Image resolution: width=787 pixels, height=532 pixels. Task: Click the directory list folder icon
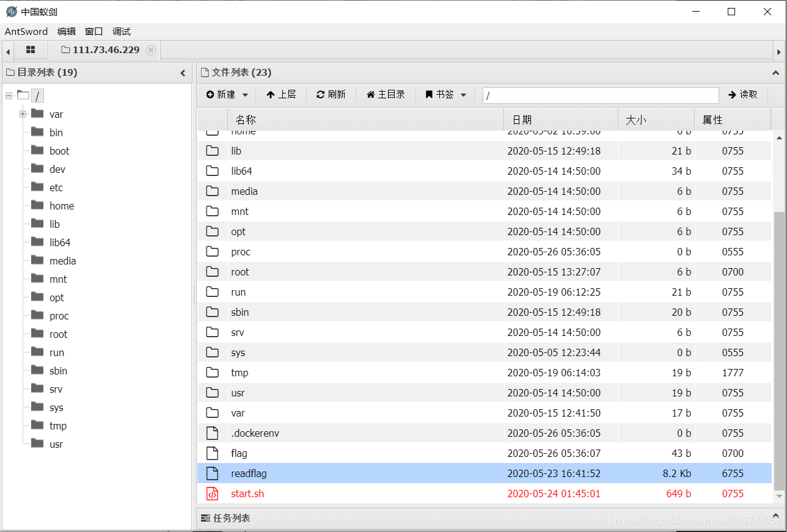[x=10, y=72]
